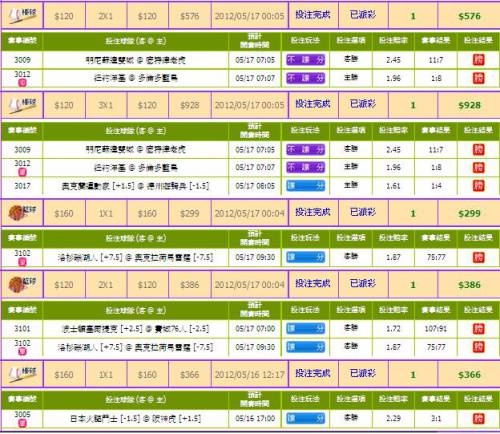The width and height of the screenshot is (500, 434).
Task: Click the blue 讓分 tag on game 3101 row
Action: click(305, 329)
